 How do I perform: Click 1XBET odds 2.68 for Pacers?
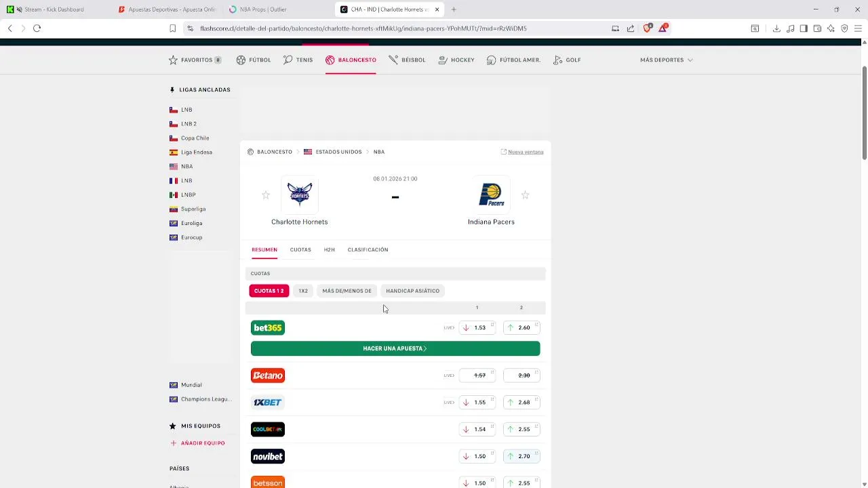point(521,403)
